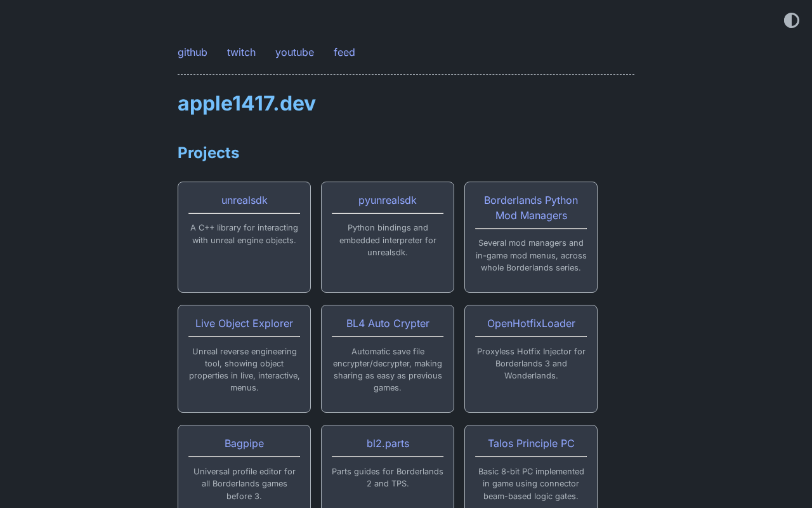Click 'Parts guides for Borderlands 2' description
Screen dimensions: 812x508
(388, 478)
